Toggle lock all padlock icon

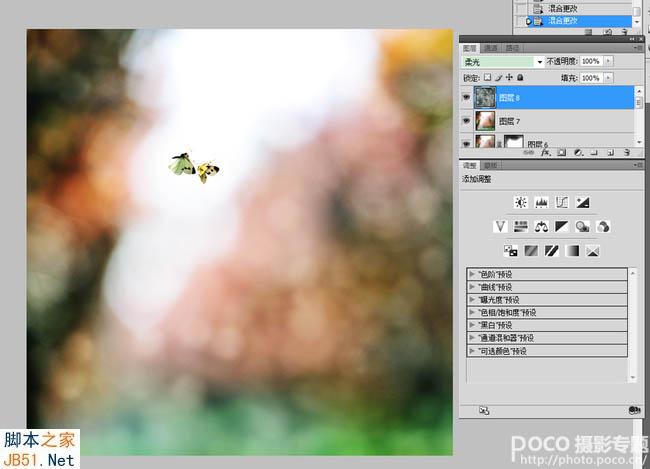(x=520, y=78)
